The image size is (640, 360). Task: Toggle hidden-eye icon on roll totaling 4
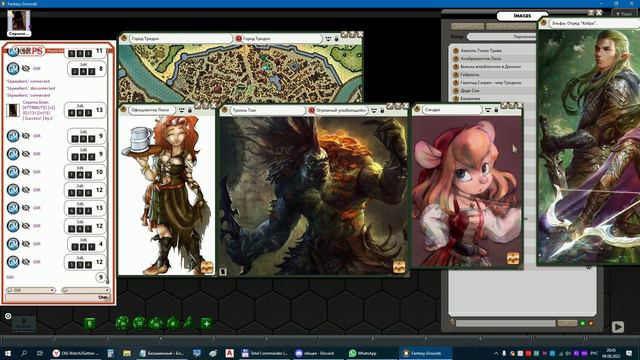point(26,244)
